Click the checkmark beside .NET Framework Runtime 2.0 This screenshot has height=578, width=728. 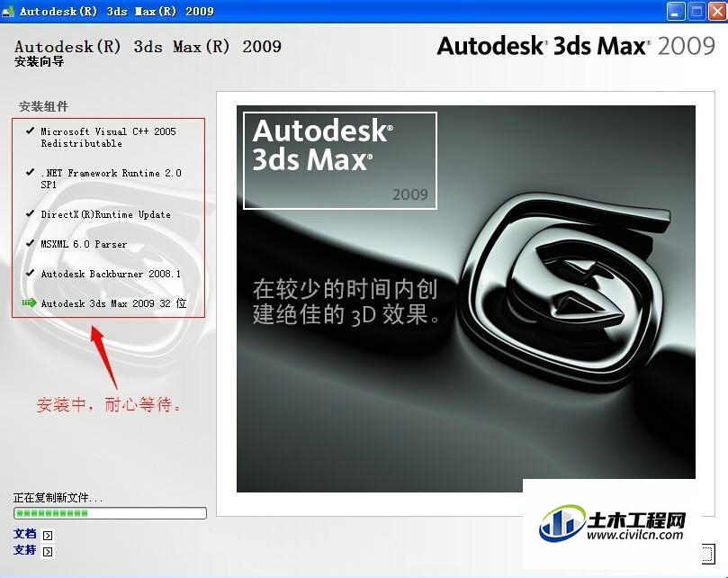pyautogui.click(x=31, y=172)
